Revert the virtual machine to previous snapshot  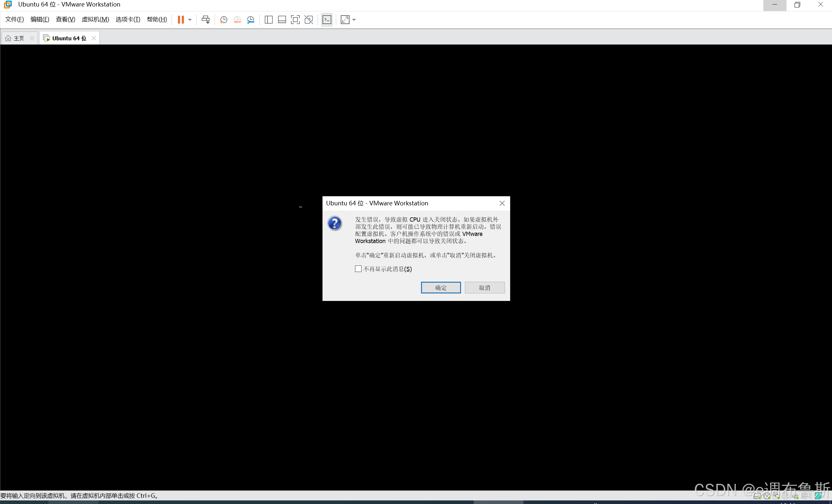(237, 19)
